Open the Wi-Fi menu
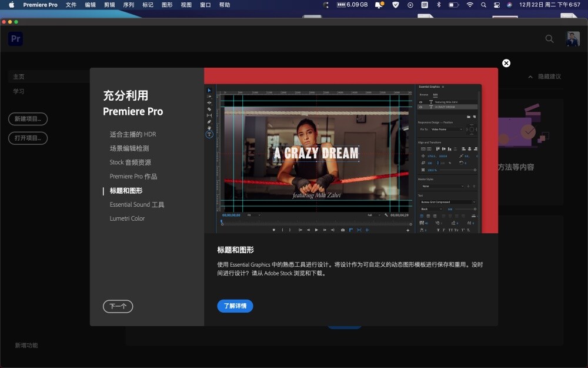 469,5
